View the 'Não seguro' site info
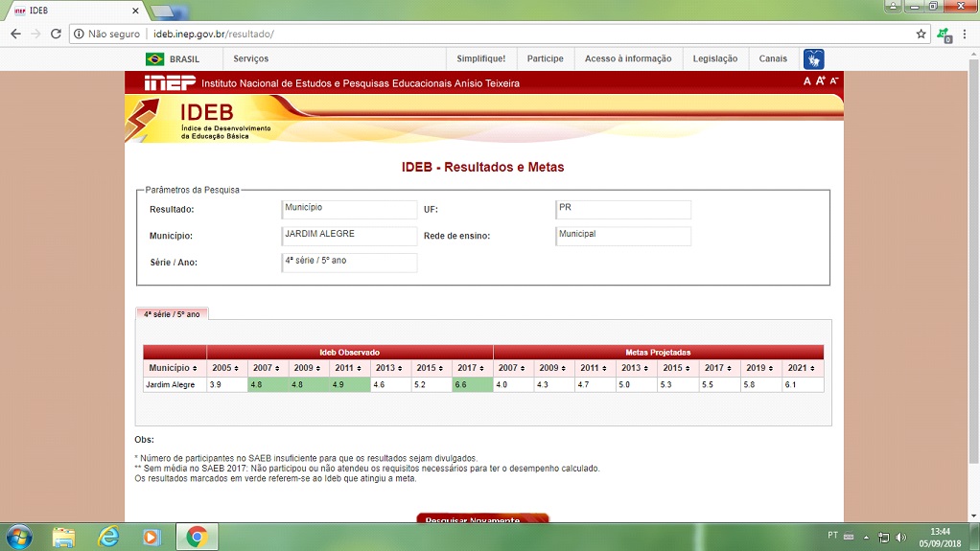This screenshot has height=551, width=980. click(x=106, y=34)
